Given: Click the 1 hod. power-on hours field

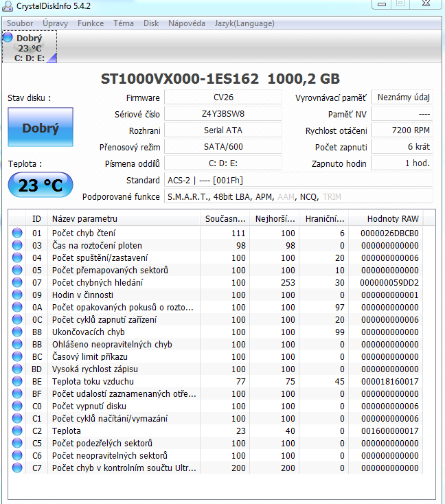Looking at the screenshot, I should pos(402,163).
